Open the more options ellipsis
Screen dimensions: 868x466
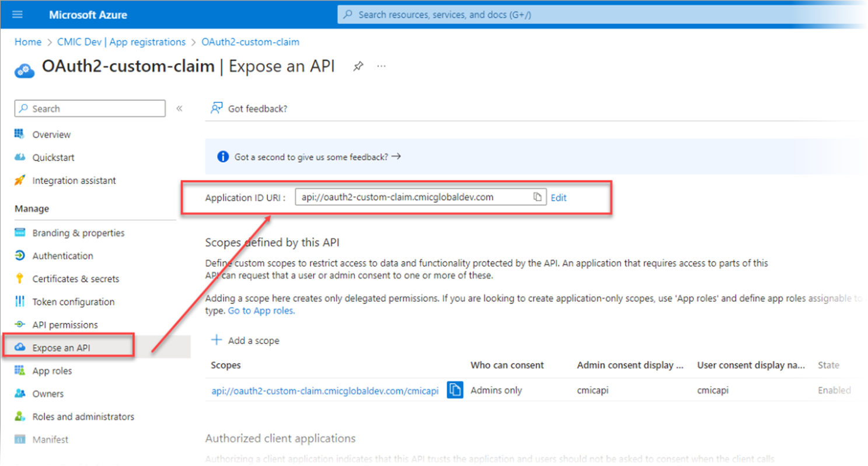[x=381, y=67]
